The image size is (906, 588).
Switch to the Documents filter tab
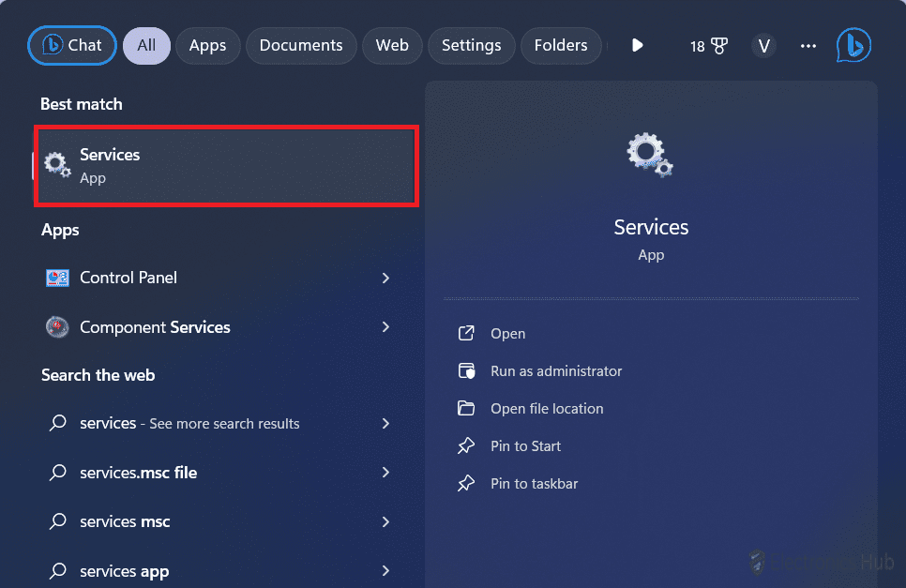pos(301,45)
